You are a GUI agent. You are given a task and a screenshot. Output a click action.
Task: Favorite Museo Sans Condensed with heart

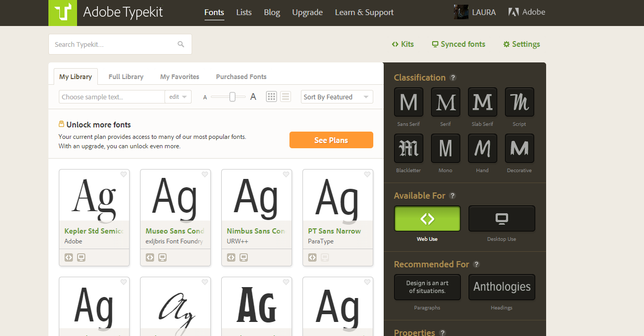[x=205, y=175]
